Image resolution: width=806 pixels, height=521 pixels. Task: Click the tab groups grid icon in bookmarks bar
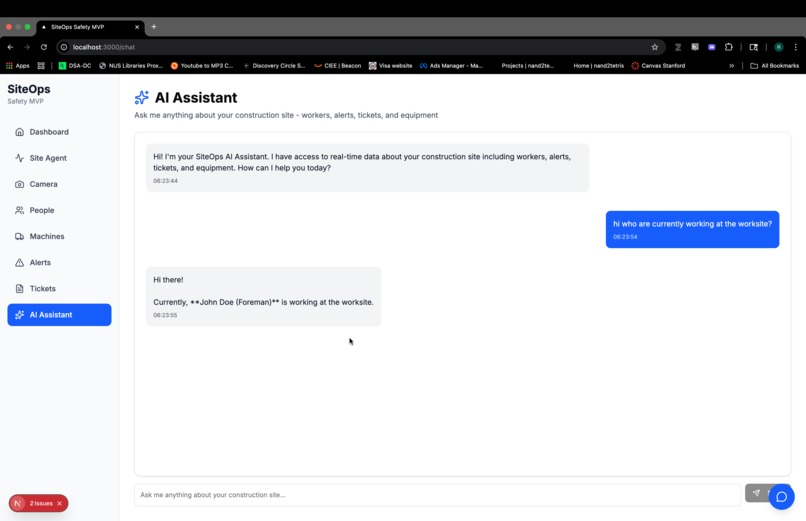pyautogui.click(x=41, y=66)
